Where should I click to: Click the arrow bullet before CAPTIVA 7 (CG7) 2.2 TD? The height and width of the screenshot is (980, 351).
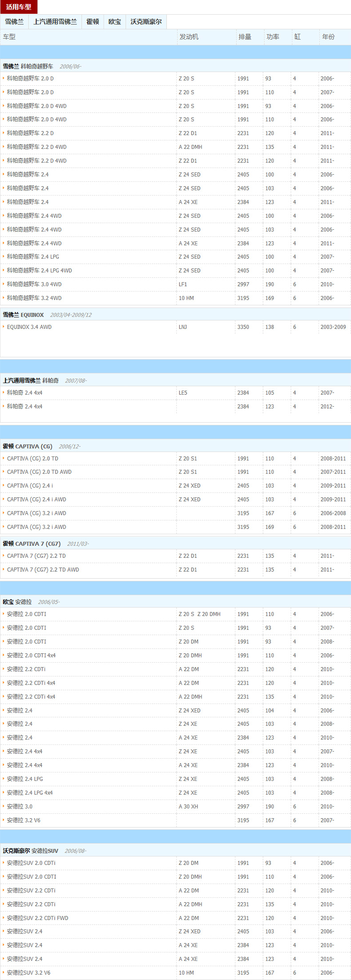coord(4,556)
